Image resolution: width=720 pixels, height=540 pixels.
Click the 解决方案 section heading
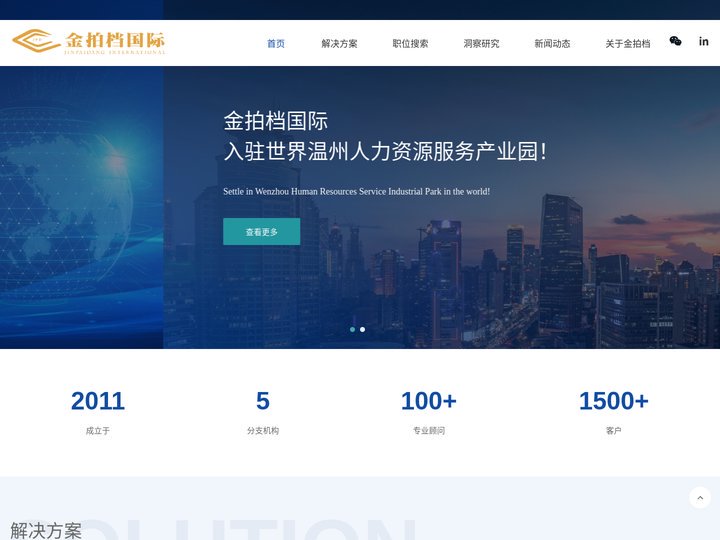tap(46, 531)
